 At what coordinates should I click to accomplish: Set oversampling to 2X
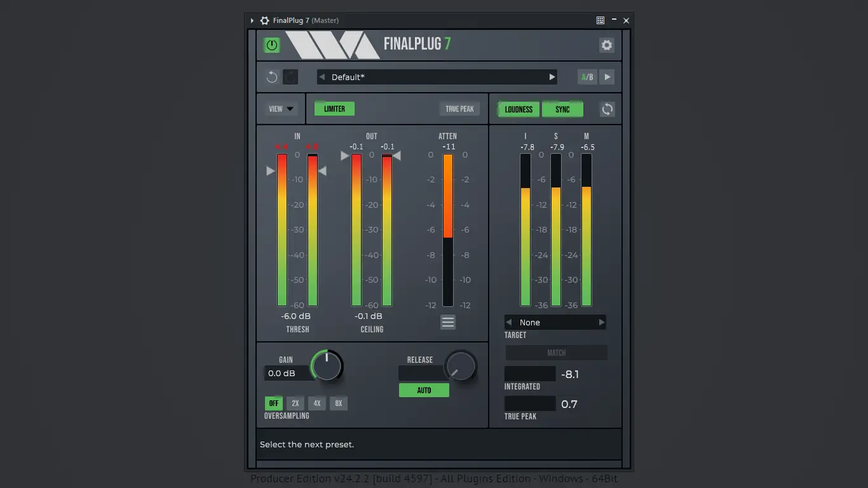295,403
